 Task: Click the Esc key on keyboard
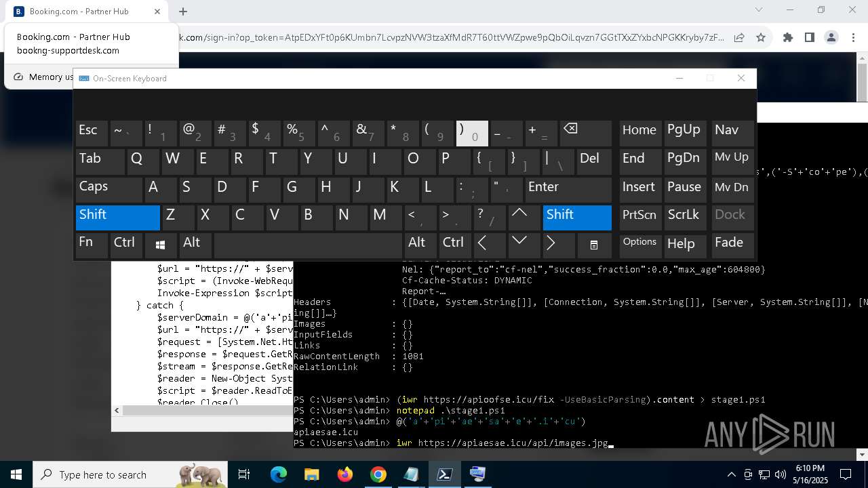pyautogui.click(x=92, y=133)
